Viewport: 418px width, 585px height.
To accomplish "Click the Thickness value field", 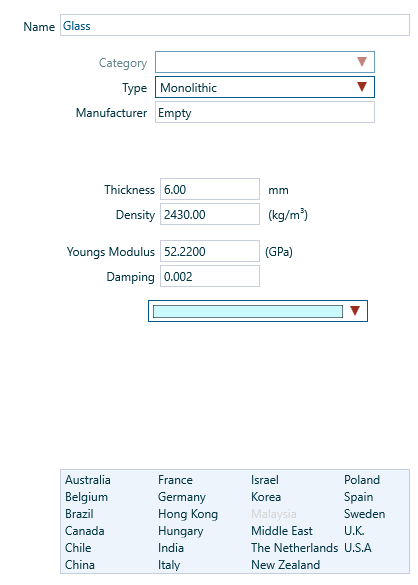I will pyautogui.click(x=210, y=189).
